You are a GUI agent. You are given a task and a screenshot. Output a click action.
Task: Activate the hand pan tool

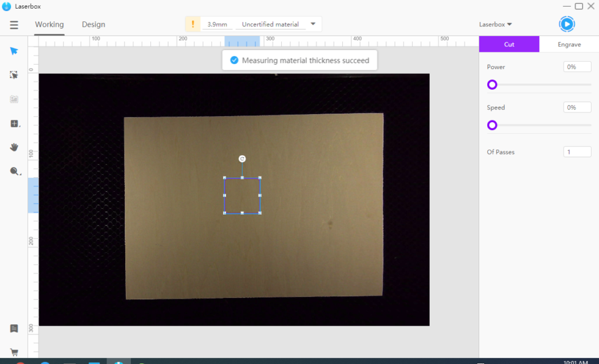pos(14,147)
